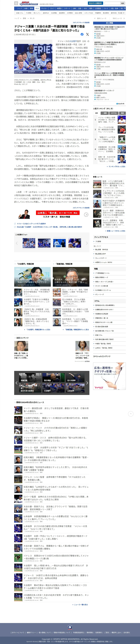This screenshot has width=140, height=644.
Task: Click the search button
Action: tap(123, 3)
